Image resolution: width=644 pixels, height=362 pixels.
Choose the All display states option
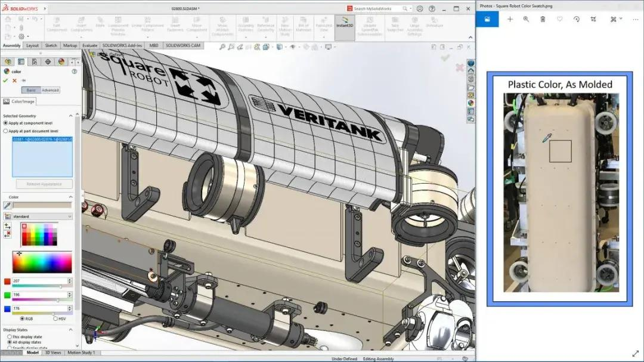coord(8,342)
